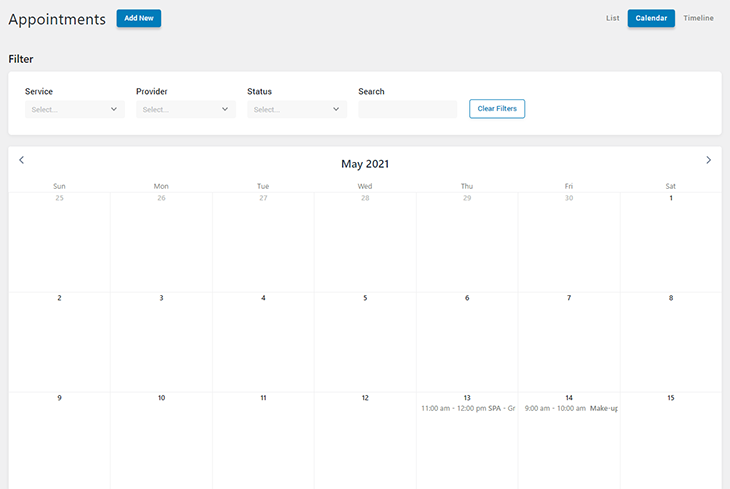Click greyed-out day 30 of previous month

[569, 198]
